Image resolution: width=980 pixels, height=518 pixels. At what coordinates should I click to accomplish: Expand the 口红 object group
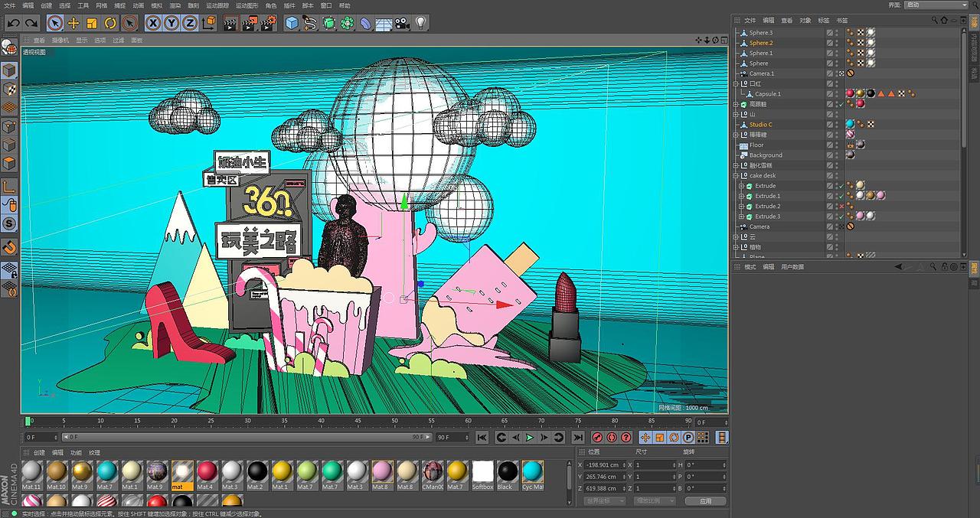point(737,83)
